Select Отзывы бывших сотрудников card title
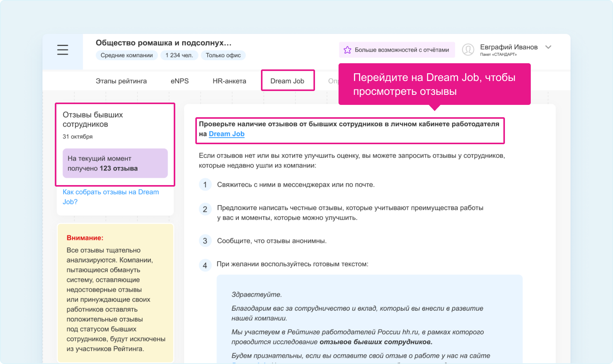The width and height of the screenshot is (613, 364). [x=93, y=120]
